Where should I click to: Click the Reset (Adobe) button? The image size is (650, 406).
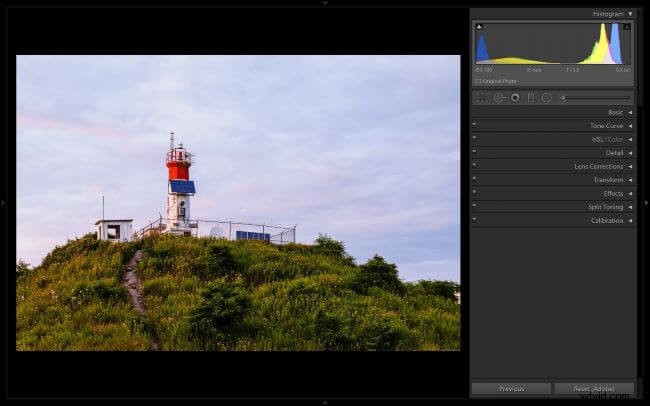coord(594,389)
